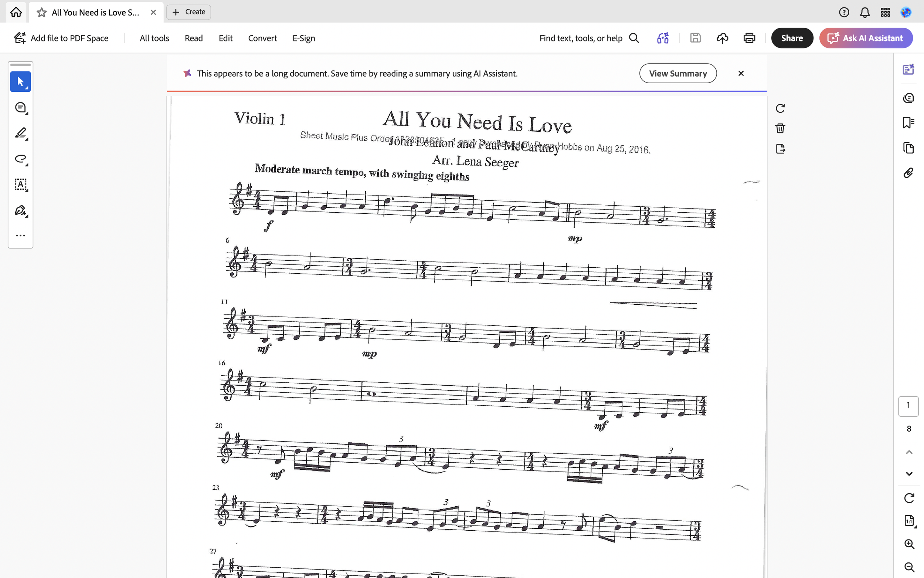The image size is (924, 578).
Task: Open the notifications bell
Action: pos(865,12)
